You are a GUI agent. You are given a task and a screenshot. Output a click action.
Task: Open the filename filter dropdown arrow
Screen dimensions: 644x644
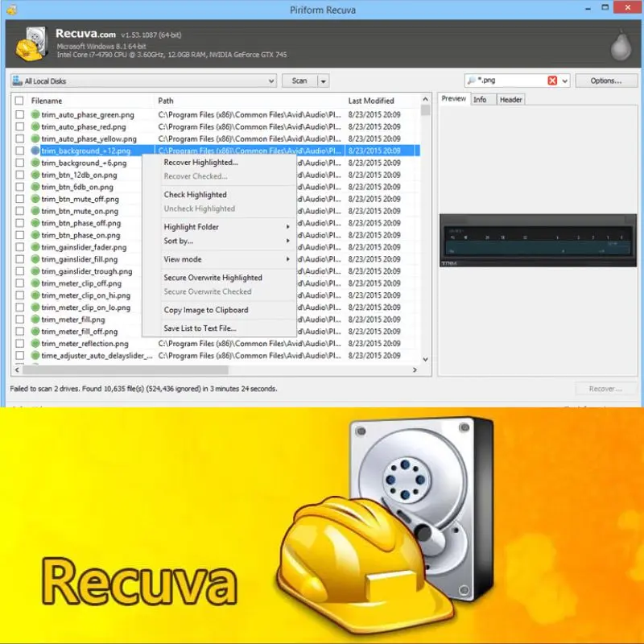coord(565,81)
